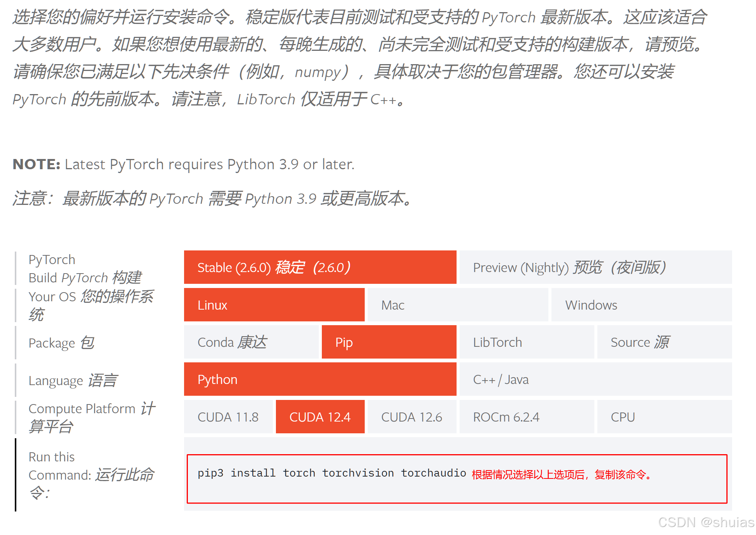Switch language to C++ / Java

[x=595, y=379]
